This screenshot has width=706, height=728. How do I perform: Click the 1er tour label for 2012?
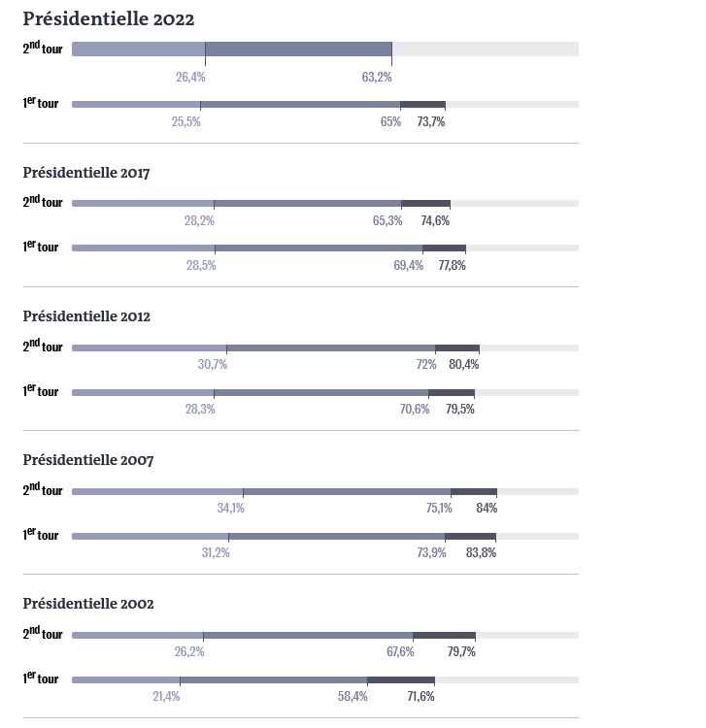[41, 391]
